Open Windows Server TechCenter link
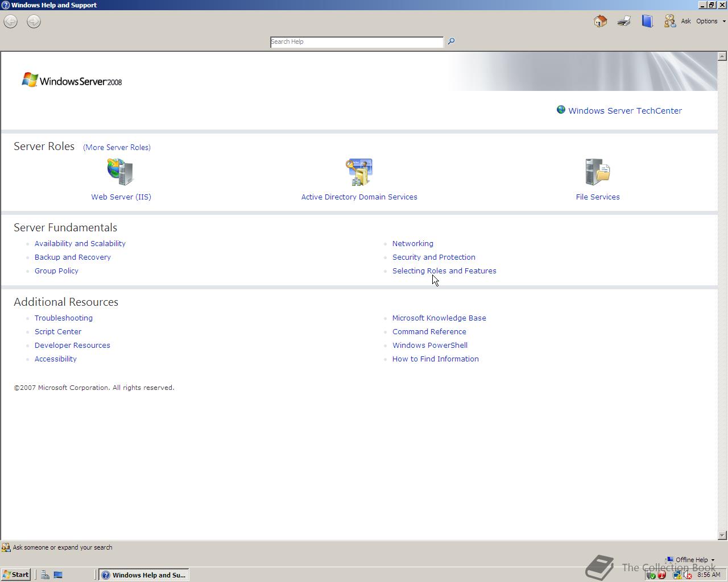Image resolution: width=728 pixels, height=582 pixels. (x=625, y=111)
